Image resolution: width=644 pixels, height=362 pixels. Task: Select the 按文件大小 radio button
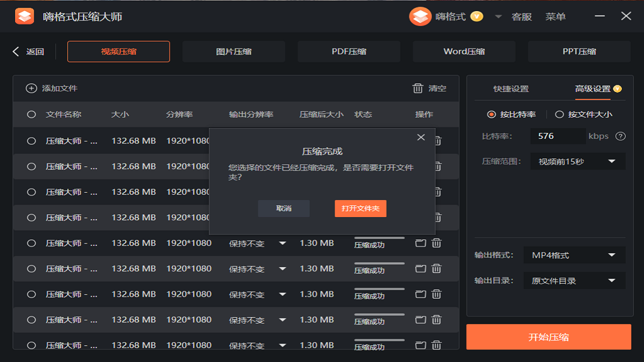[x=559, y=115]
